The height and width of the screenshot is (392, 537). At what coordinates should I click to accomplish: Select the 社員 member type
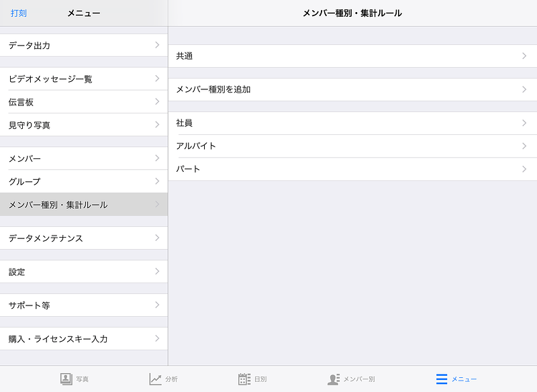pos(352,123)
